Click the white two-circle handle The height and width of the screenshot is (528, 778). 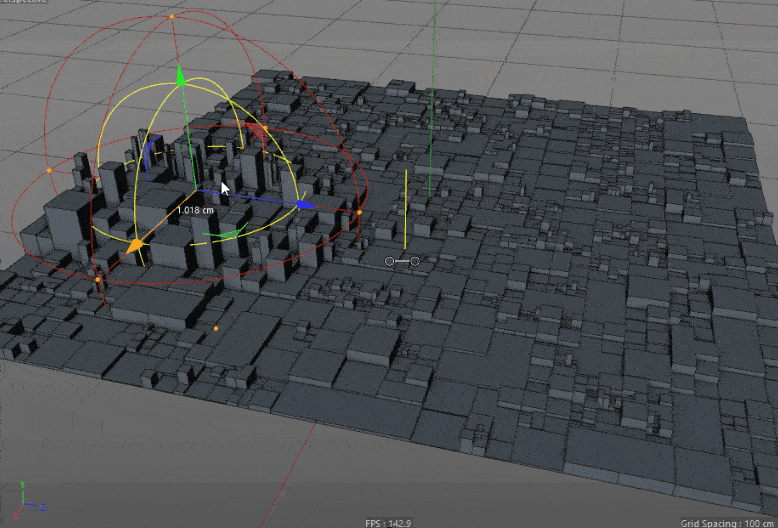(x=402, y=261)
